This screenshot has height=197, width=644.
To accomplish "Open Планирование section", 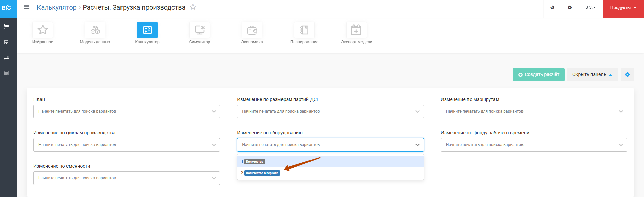I will point(304,33).
